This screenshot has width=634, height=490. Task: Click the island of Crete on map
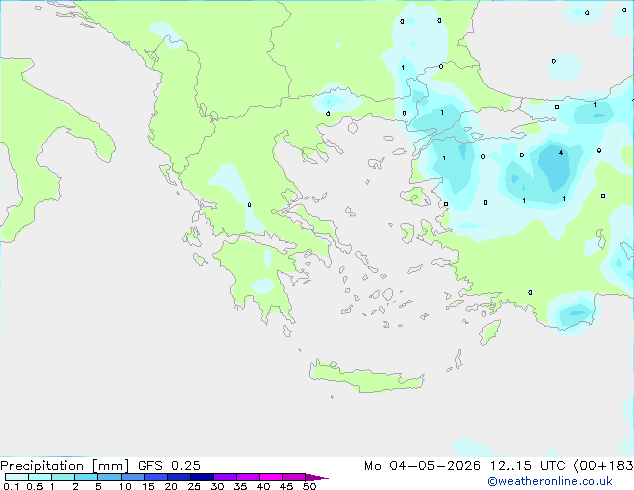point(366,377)
